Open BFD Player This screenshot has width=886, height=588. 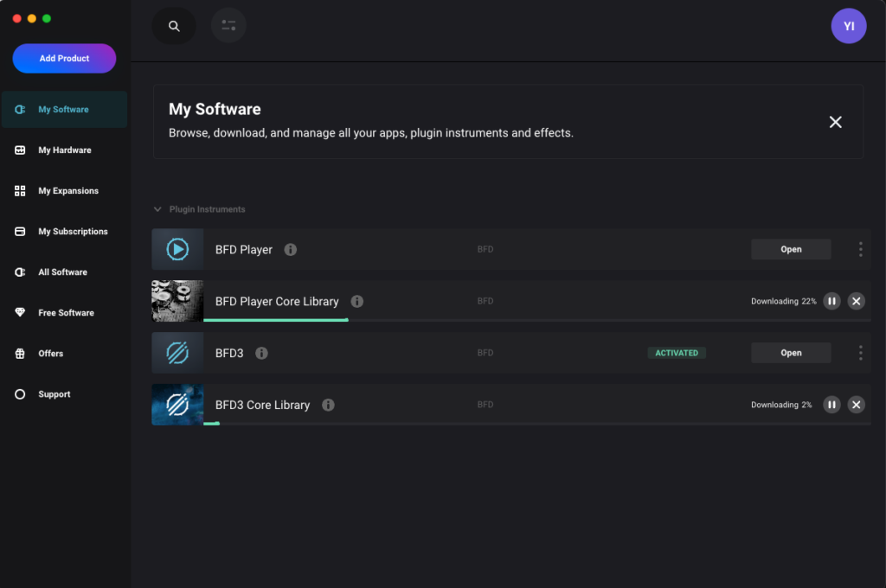[x=791, y=249]
